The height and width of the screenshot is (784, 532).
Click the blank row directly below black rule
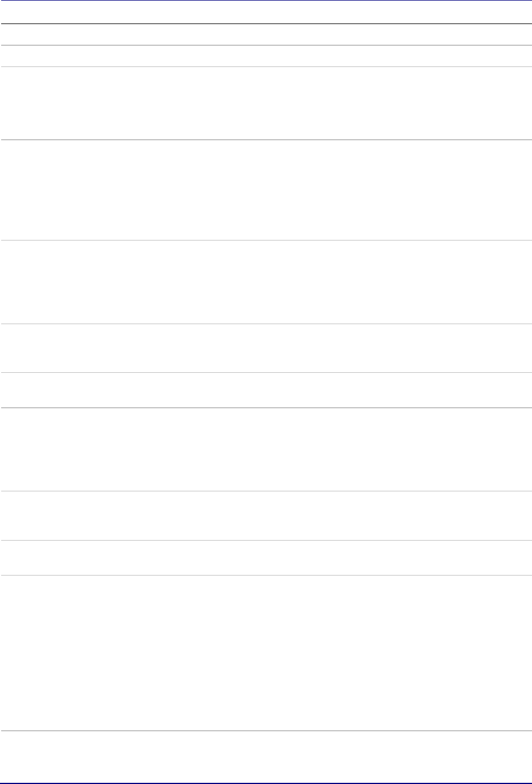[x=266, y=34]
